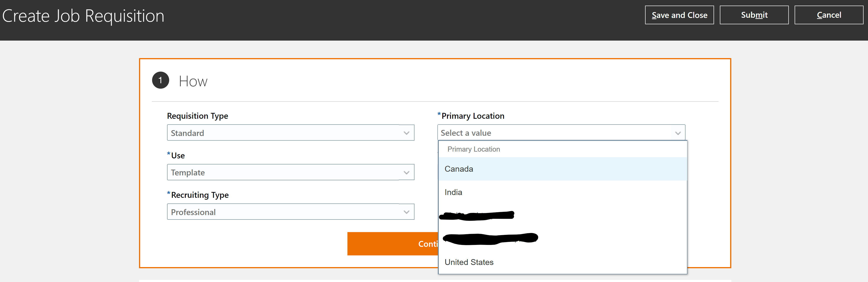The image size is (868, 282).
Task: Click the Primary Location header in dropdown
Action: 474,149
